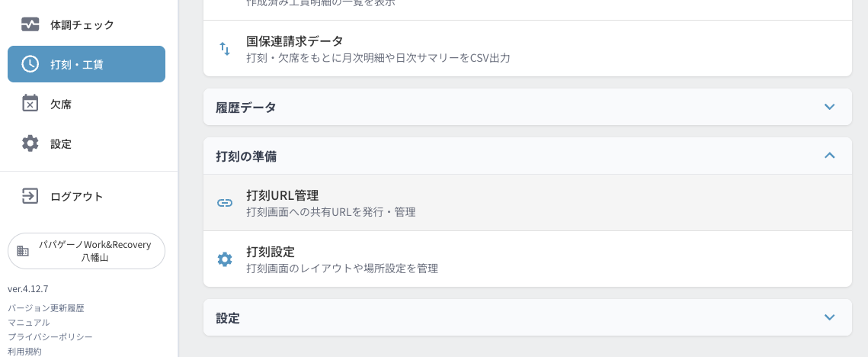Open the マニュアル link
This screenshot has height=357, width=868.
coord(29,323)
